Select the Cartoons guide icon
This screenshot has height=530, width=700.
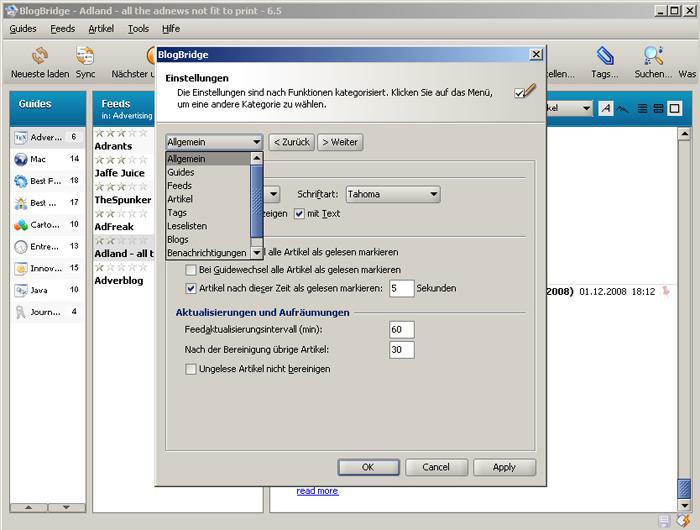21,225
